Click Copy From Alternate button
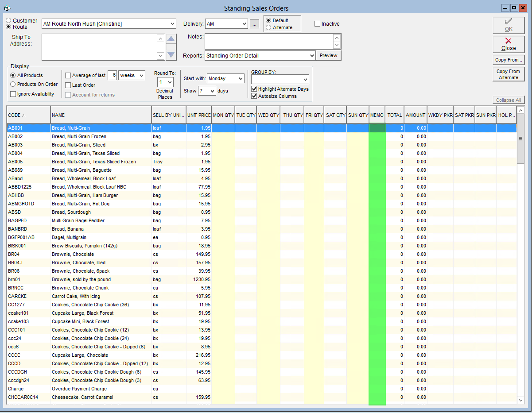 pos(509,74)
